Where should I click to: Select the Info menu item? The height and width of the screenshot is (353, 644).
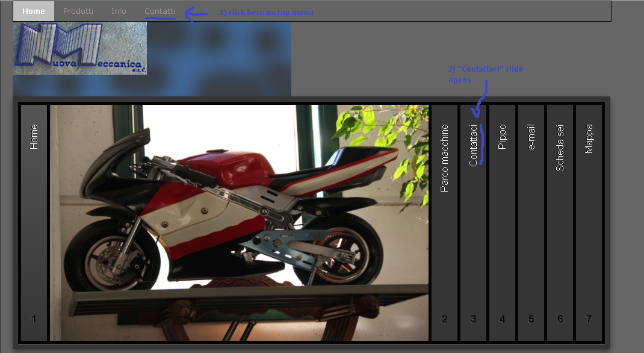pyautogui.click(x=119, y=11)
